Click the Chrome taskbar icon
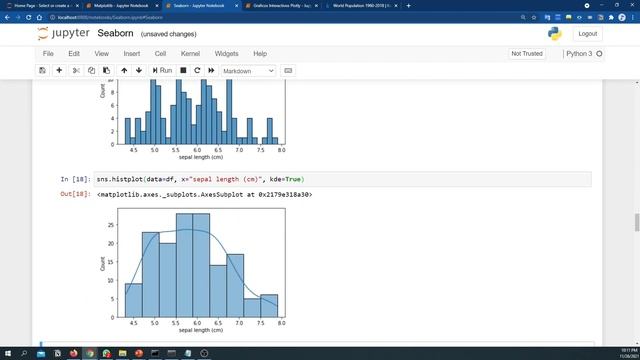640x360 pixels. click(x=90, y=353)
